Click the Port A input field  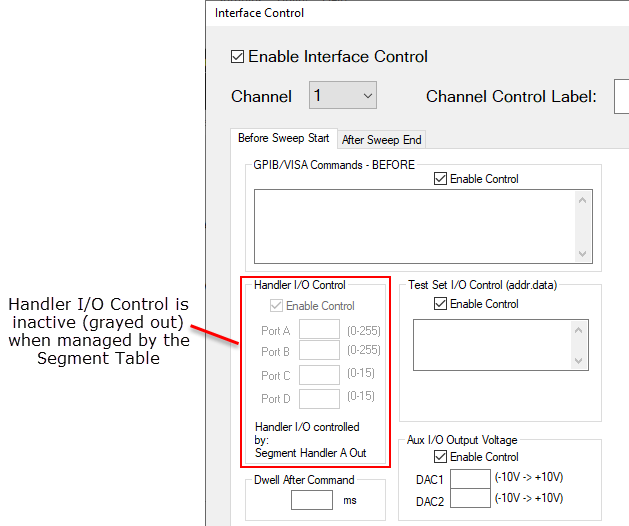(x=320, y=330)
